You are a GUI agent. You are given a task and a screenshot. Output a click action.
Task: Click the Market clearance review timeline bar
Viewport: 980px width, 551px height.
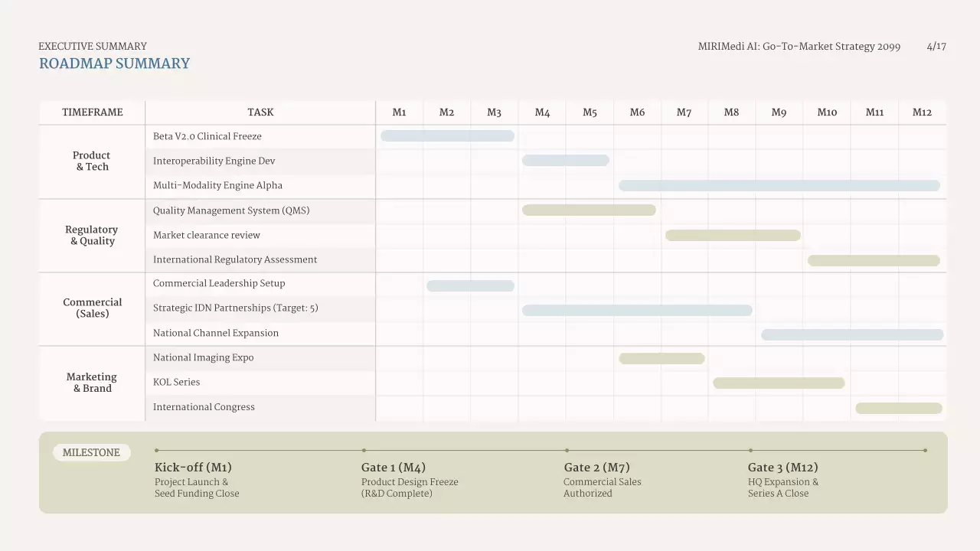(x=733, y=236)
